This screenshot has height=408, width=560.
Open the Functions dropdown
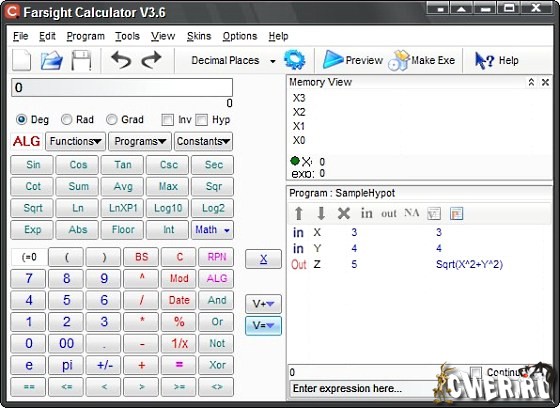point(75,141)
